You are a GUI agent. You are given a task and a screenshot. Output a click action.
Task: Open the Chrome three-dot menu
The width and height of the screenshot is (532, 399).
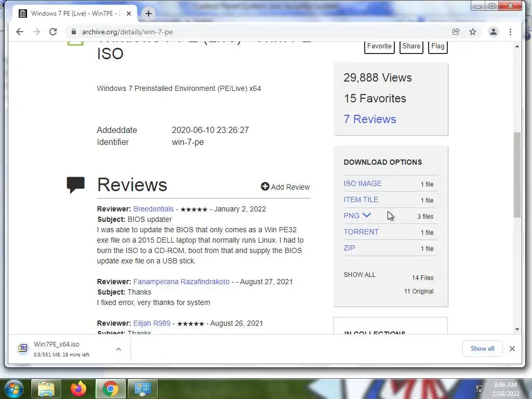510,32
